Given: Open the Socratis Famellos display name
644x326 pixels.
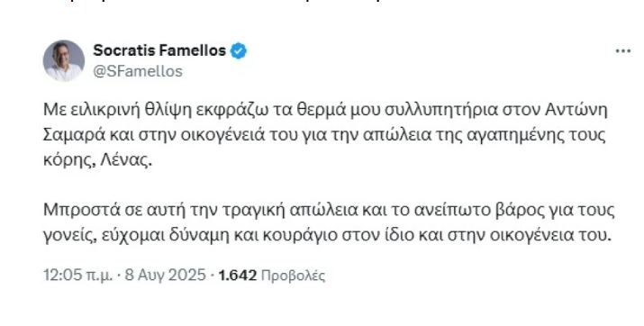Looking at the screenshot, I should [159, 50].
